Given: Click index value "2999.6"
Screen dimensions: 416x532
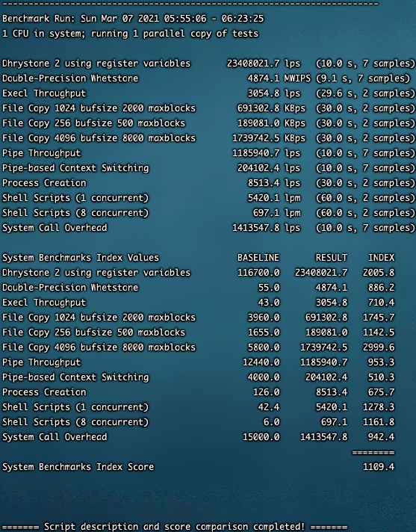Looking at the screenshot, I should pos(379,347).
